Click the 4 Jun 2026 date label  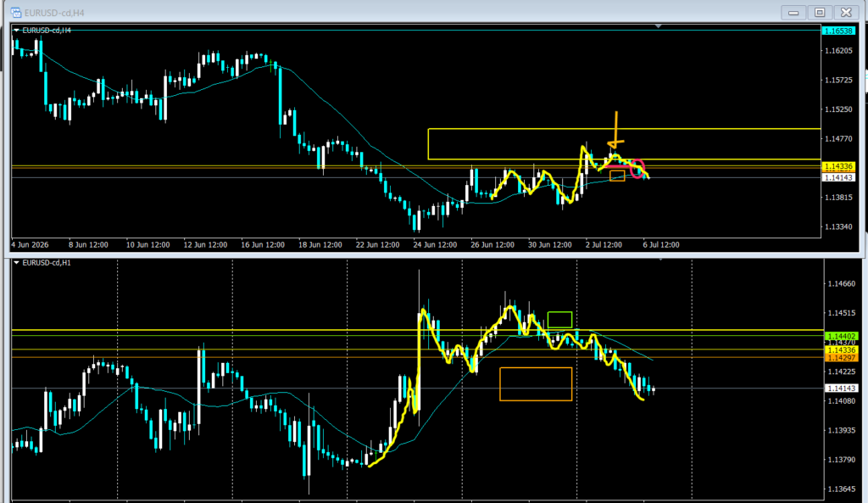(x=30, y=245)
